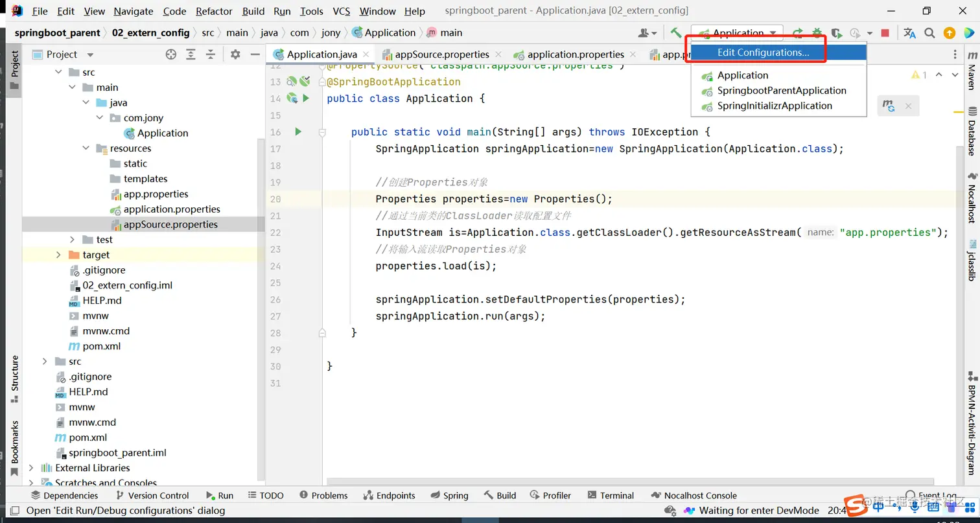
Task: Open the Navigate menu
Action: click(x=134, y=11)
